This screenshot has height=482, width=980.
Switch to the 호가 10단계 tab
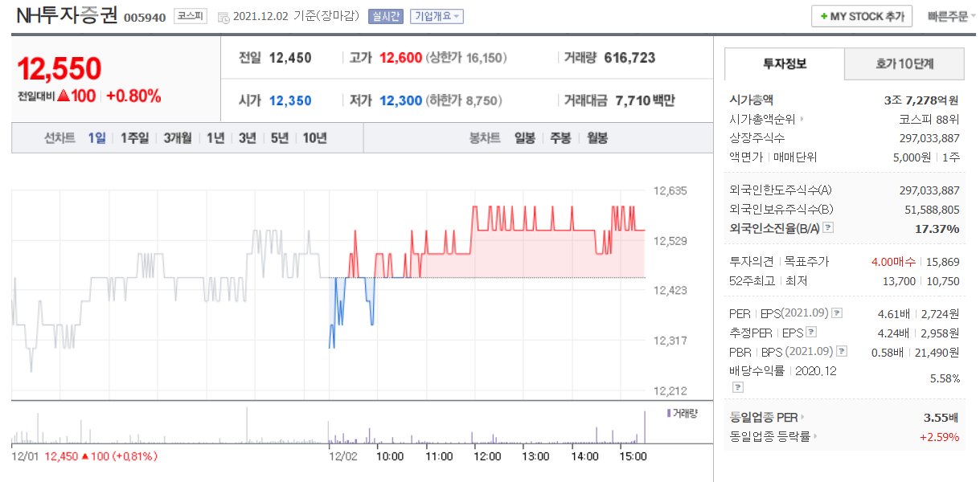click(x=904, y=63)
